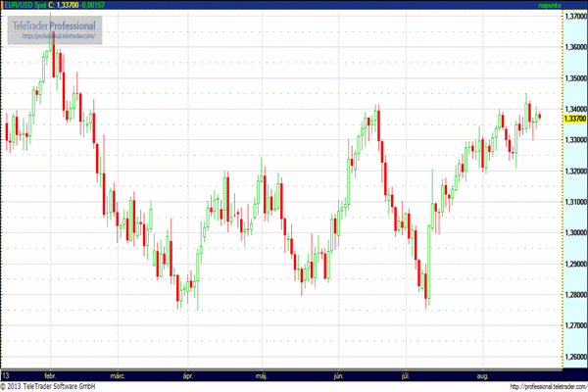Select the 'aug.' month label on the time axis
The image size is (588, 392).
tap(482, 375)
